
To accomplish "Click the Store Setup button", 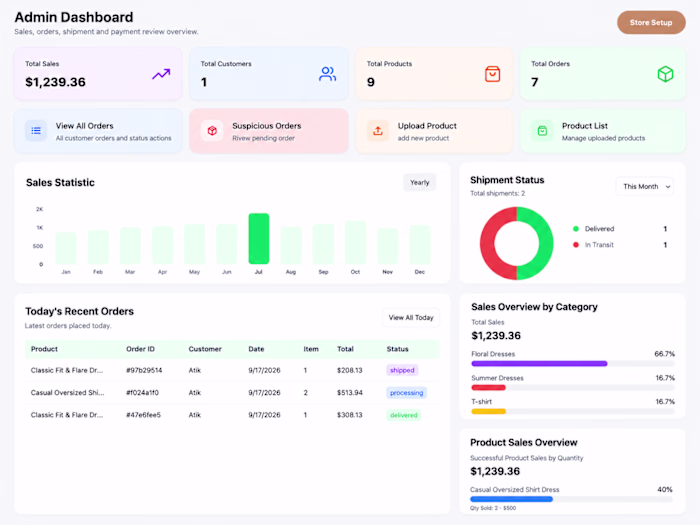I will coord(651,22).
